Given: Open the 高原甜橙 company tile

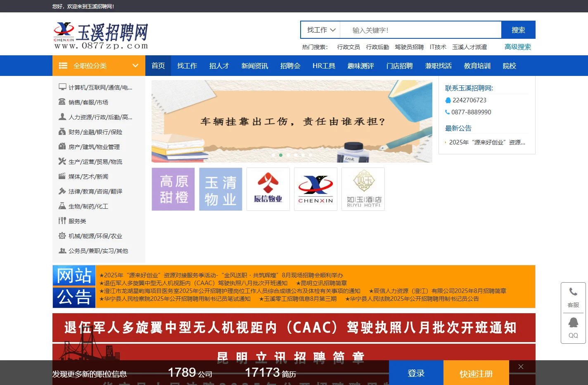Looking at the screenshot, I should [173, 189].
